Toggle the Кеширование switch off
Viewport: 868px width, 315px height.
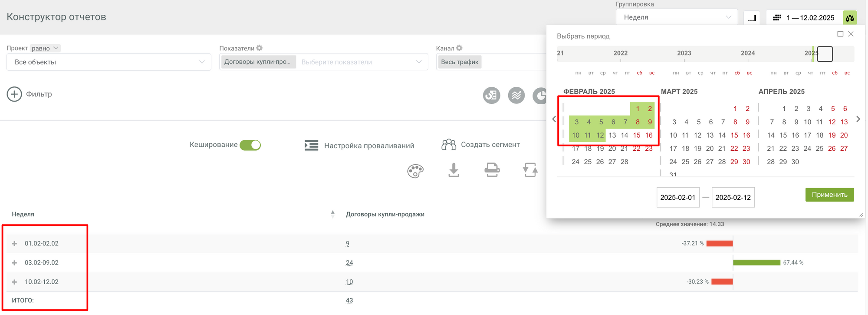[x=250, y=145]
